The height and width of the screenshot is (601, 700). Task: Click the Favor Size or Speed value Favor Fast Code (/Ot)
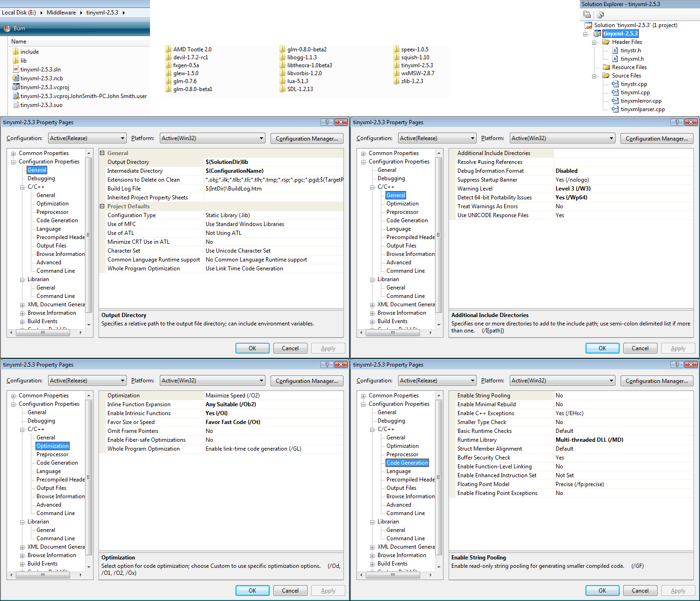(x=233, y=422)
